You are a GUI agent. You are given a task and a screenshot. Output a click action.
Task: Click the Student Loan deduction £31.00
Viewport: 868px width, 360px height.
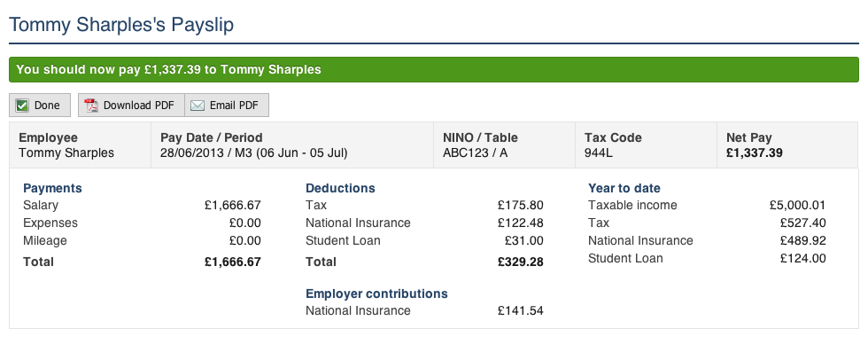point(523,241)
